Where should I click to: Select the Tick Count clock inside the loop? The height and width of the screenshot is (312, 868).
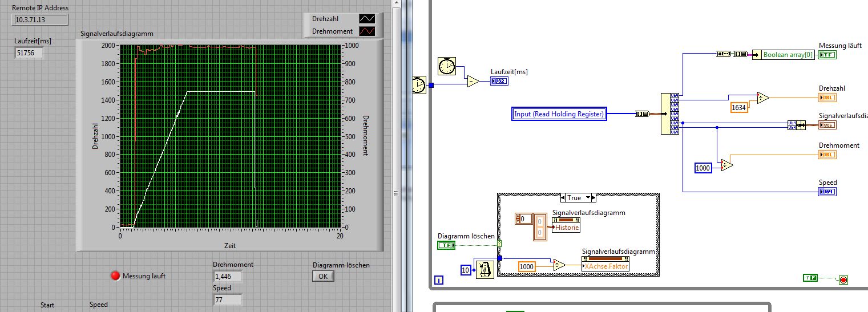click(447, 66)
